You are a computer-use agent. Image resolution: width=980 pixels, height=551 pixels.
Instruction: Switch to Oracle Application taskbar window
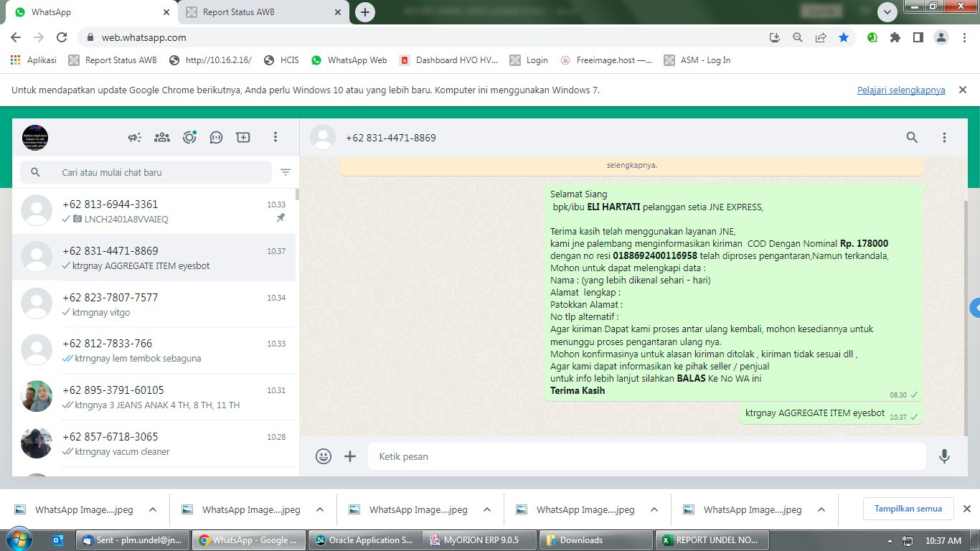tap(364, 540)
